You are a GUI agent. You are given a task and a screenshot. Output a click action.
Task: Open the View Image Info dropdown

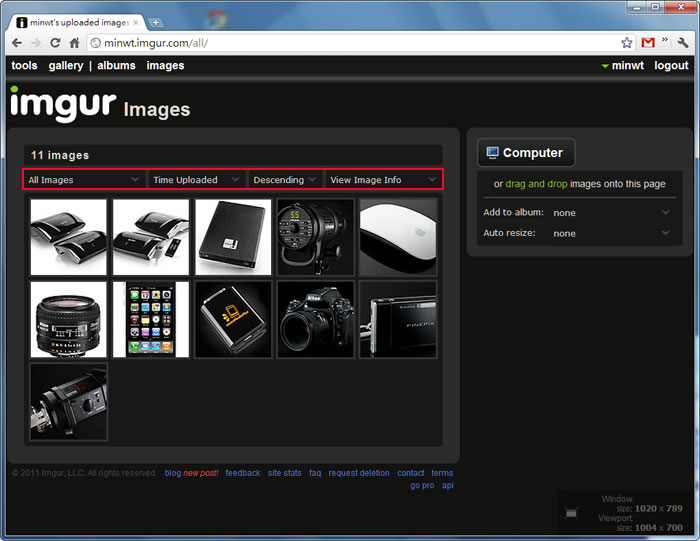(383, 179)
